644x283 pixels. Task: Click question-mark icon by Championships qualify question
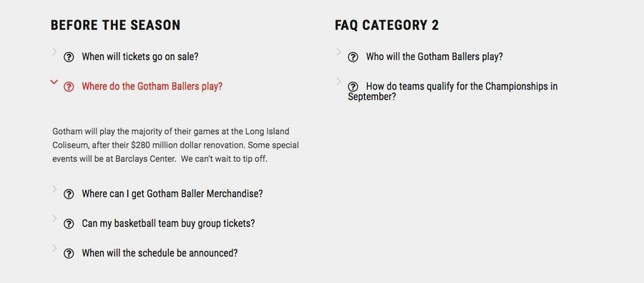pos(353,87)
